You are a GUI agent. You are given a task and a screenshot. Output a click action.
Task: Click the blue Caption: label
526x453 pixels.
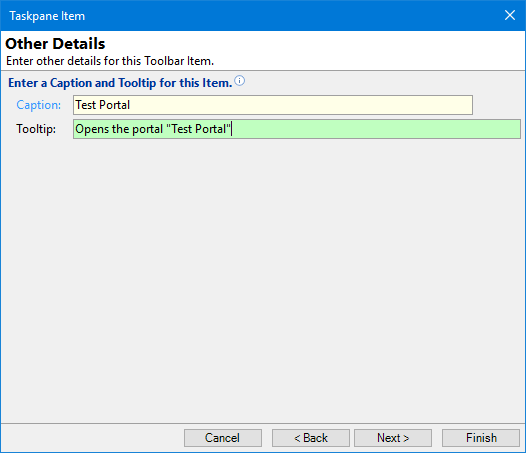(39, 105)
